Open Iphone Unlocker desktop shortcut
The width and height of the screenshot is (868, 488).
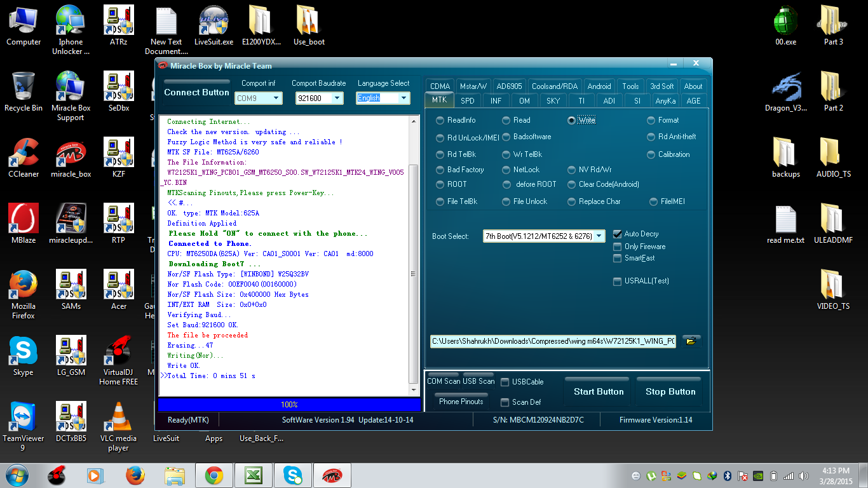[x=71, y=30]
